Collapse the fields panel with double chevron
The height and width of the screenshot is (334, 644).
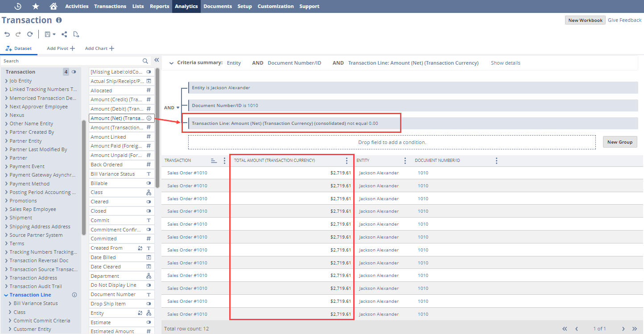pos(157,60)
